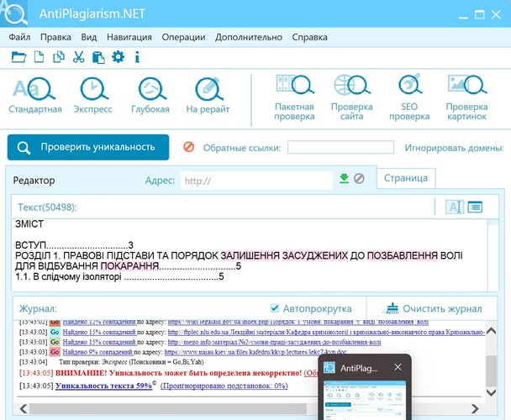Click the grey cancel icon near address field
Image resolution: width=511 pixels, height=420 pixels.
(359, 179)
